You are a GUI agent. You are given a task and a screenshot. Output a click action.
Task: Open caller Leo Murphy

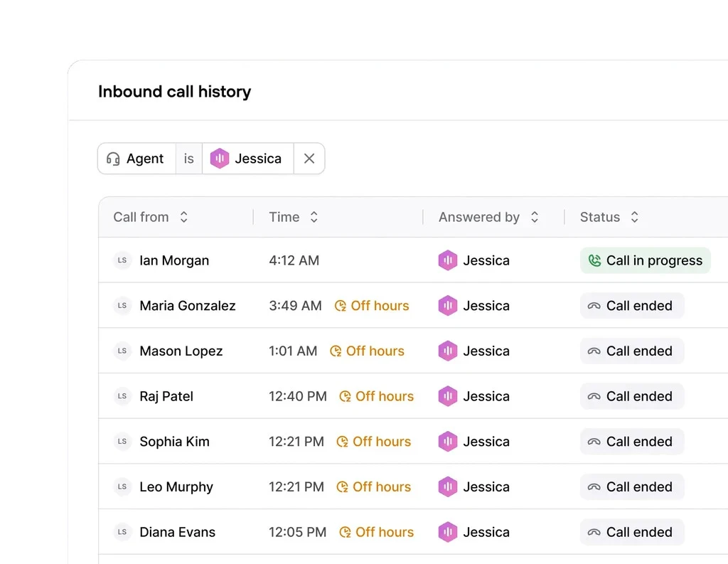point(176,487)
